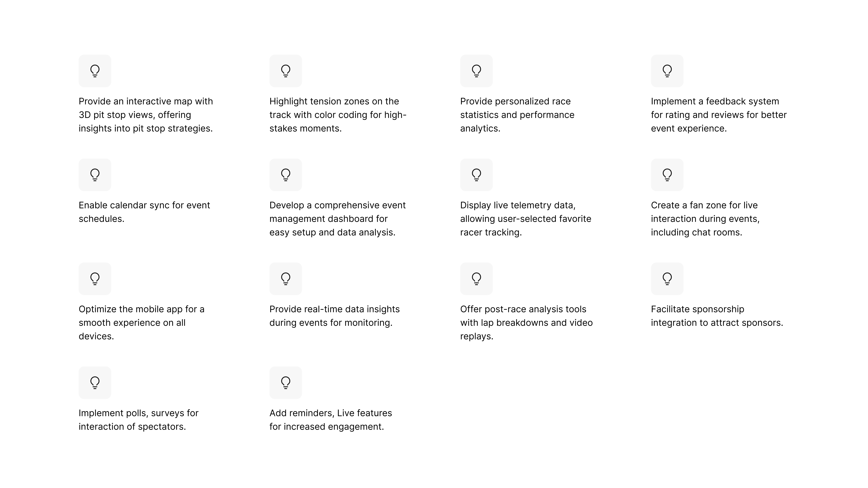Click 'Implement polls, surveys' description text
This screenshot has width=868, height=488.
tap(138, 420)
